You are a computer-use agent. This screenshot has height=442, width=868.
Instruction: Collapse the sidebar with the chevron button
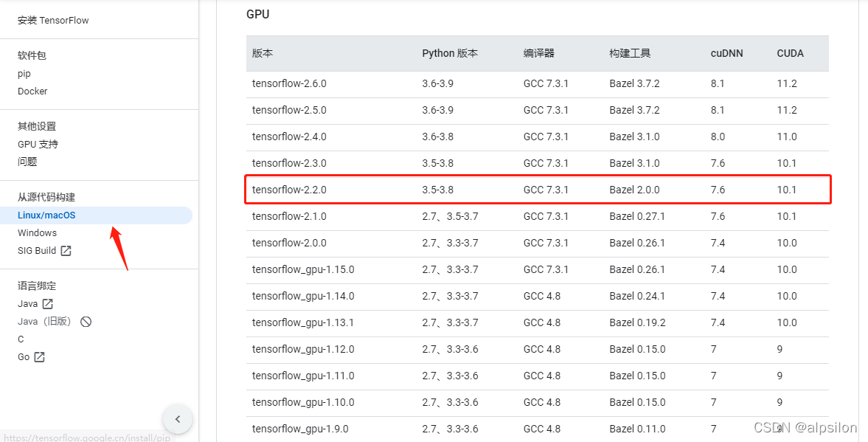pyautogui.click(x=178, y=419)
